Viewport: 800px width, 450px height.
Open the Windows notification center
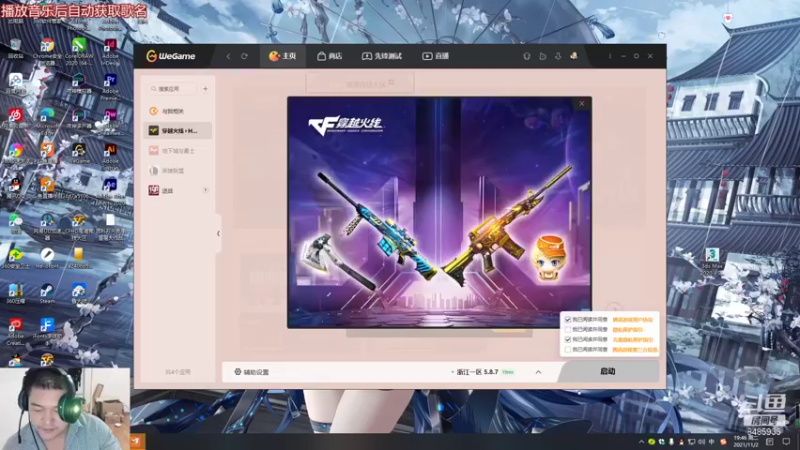(x=786, y=442)
